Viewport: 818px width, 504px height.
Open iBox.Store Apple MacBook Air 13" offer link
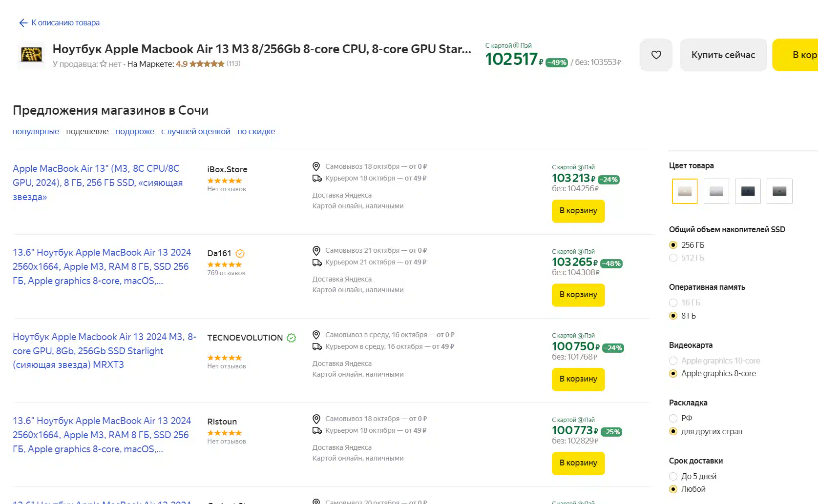(x=98, y=182)
